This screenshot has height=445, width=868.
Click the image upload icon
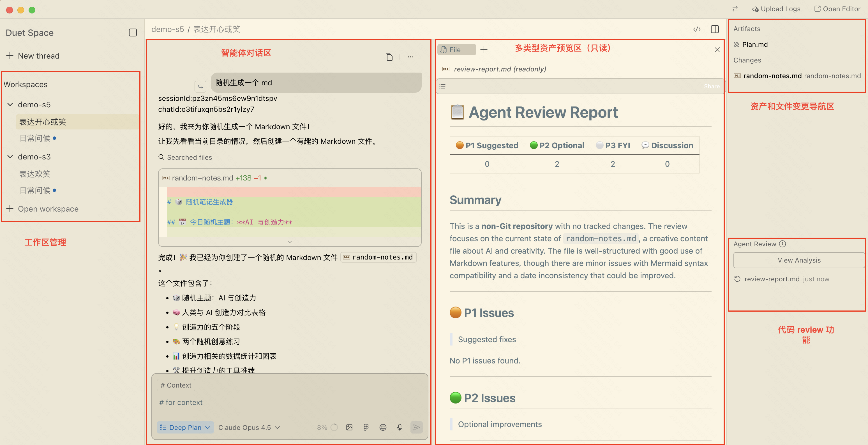[349, 427]
